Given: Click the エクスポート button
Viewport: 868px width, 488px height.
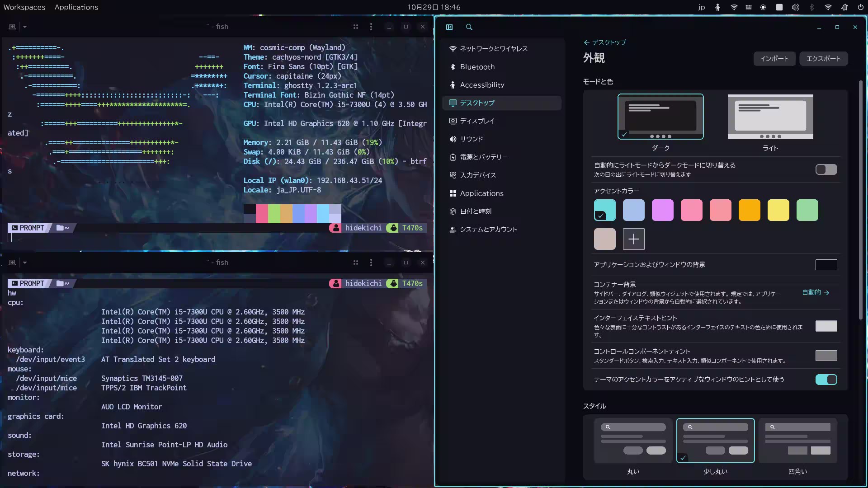Looking at the screenshot, I should click(x=823, y=59).
